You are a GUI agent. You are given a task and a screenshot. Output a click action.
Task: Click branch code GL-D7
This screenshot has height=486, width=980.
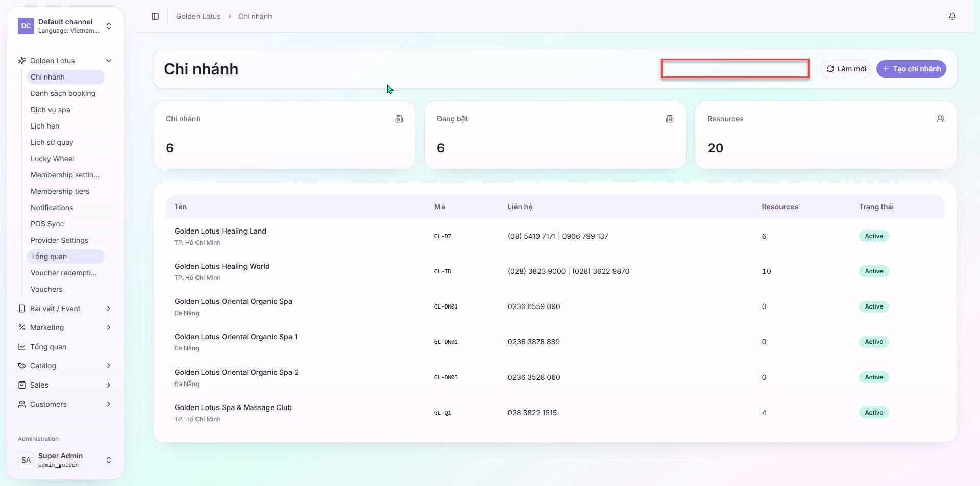(x=443, y=236)
